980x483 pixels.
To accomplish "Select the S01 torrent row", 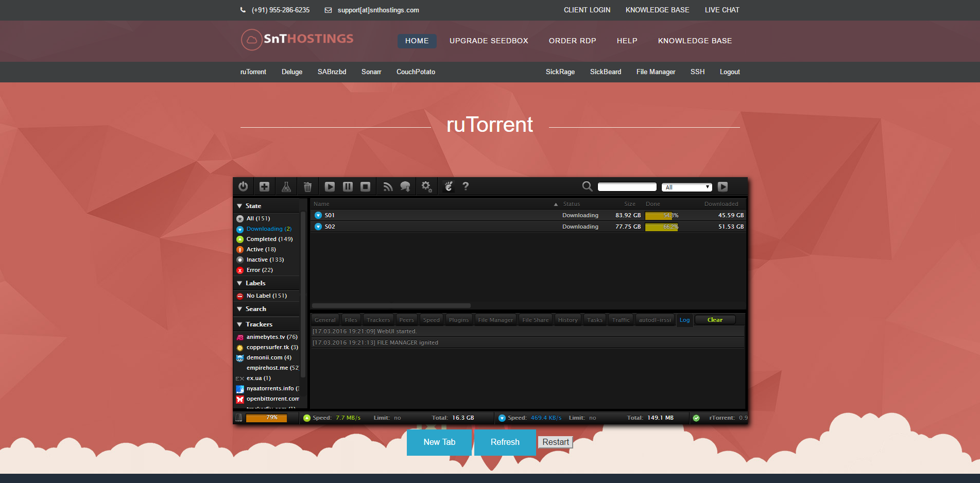I will click(x=528, y=215).
